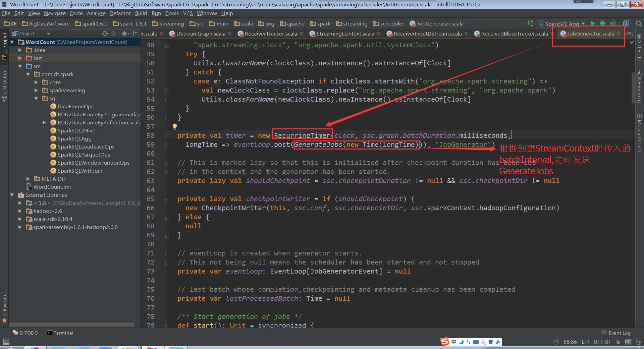The width and height of the screenshot is (644, 349).
Task: Click Scroll from Source target icon
Action: [x=105, y=34]
